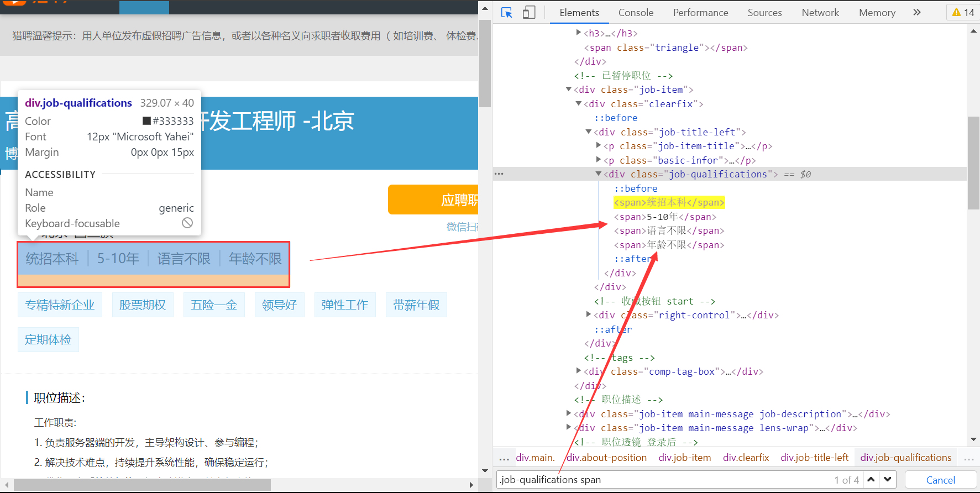The width and height of the screenshot is (980, 493).
Task: Expand the h3 element node
Action: click(579, 33)
